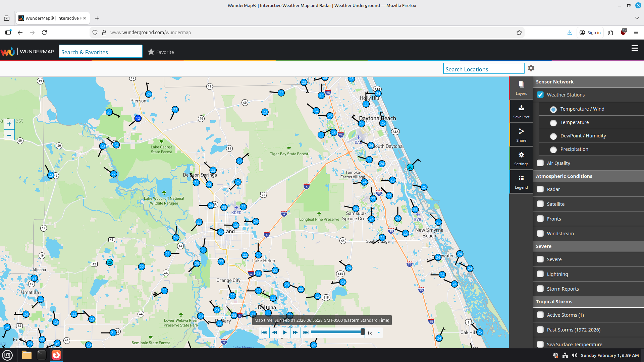Open the animation speed 1x dropdown

click(x=374, y=333)
